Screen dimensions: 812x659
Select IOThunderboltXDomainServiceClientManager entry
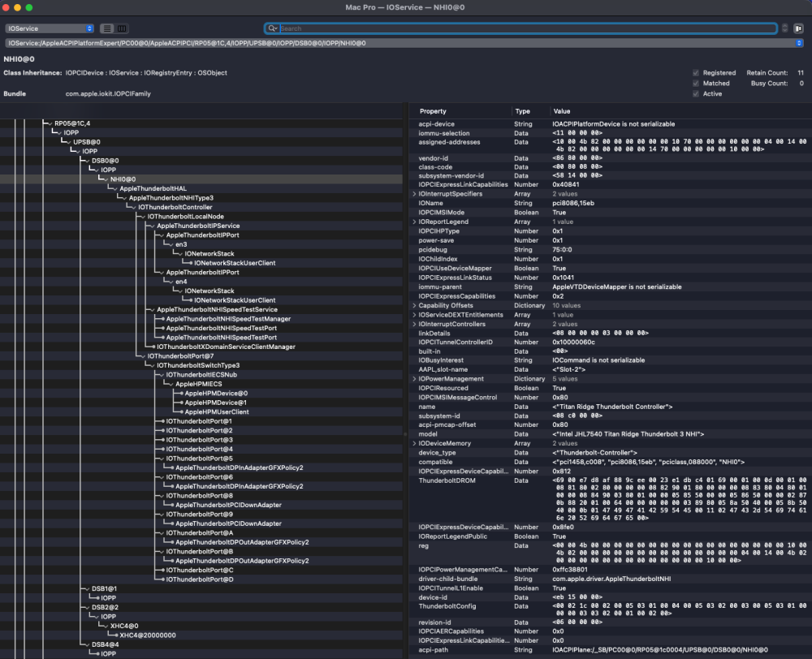coord(227,347)
